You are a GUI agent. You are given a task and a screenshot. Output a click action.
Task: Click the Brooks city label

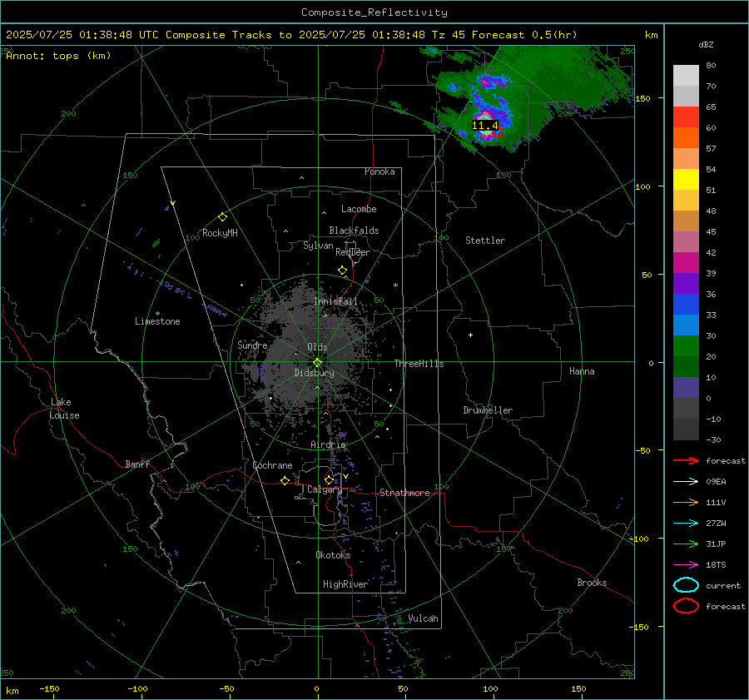[x=592, y=583]
